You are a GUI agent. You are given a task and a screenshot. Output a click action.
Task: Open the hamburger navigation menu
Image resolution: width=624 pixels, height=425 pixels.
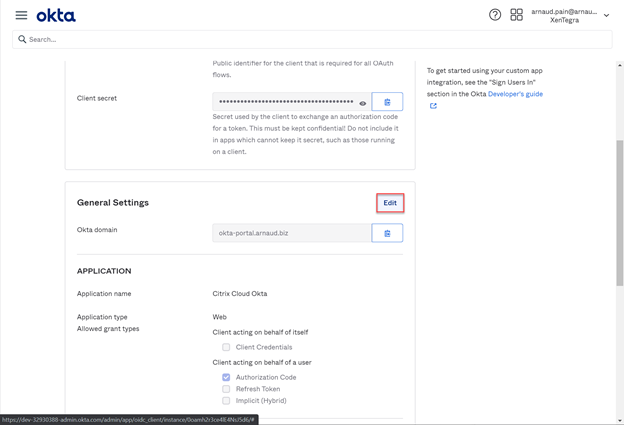tap(21, 16)
